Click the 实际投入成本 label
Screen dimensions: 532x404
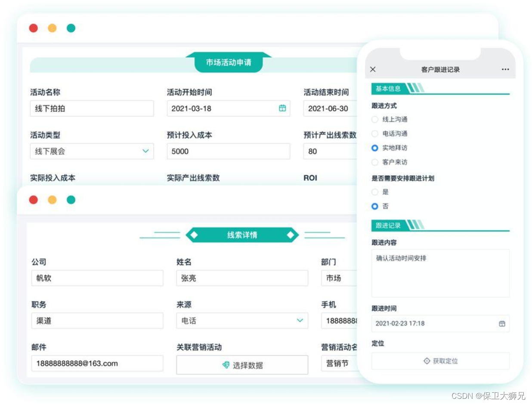pos(53,178)
